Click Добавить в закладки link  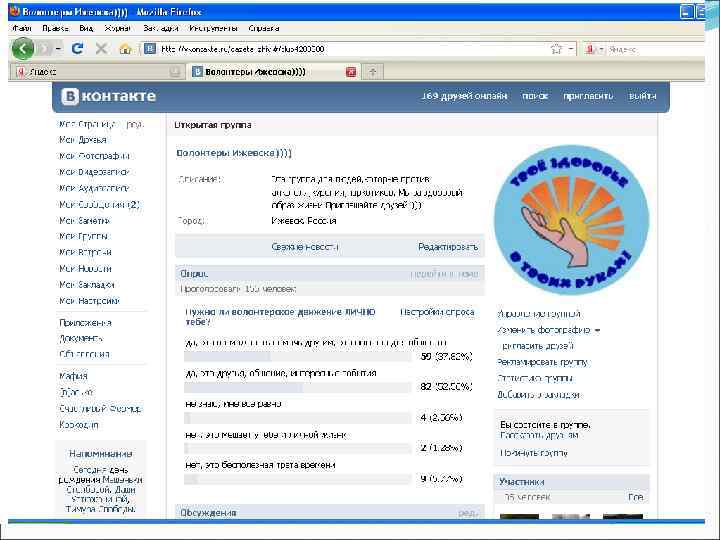click(x=538, y=394)
